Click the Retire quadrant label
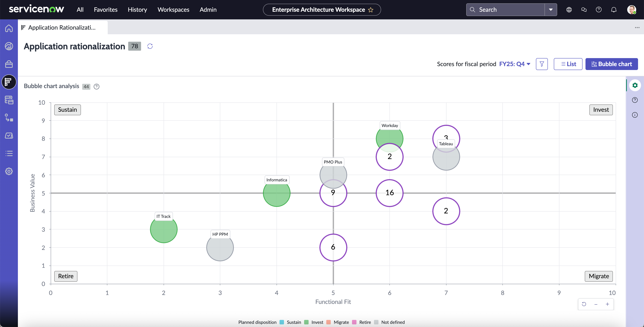Viewport: 644px width, 327px height. coord(66,276)
